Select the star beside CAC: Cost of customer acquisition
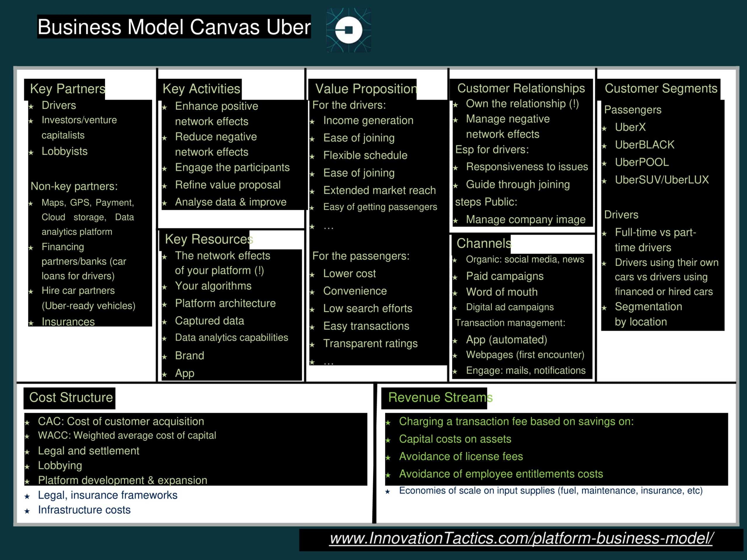 28,422
